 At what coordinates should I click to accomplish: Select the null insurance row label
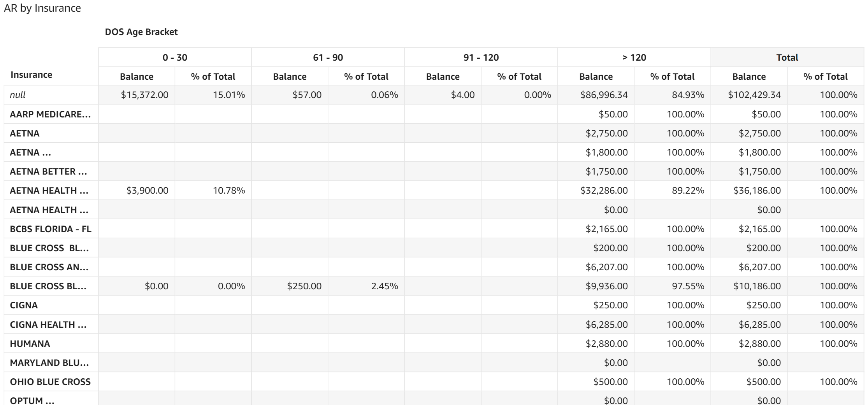18,95
